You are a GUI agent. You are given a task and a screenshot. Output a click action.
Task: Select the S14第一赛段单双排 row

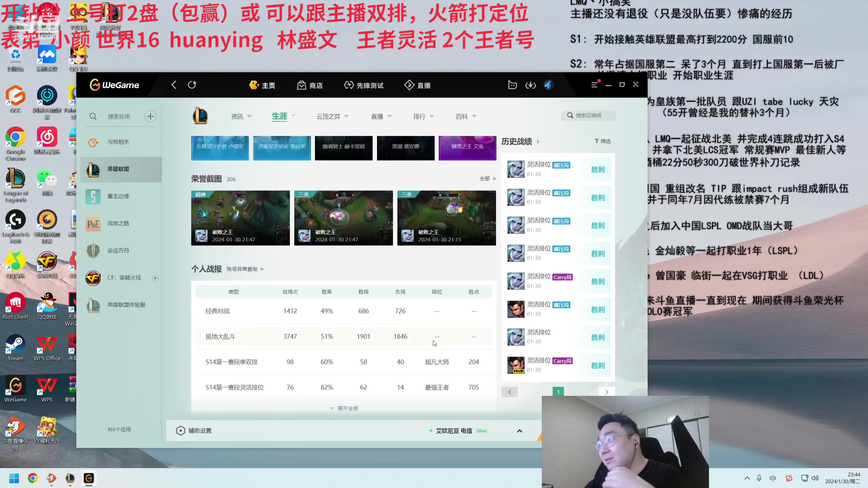344,362
